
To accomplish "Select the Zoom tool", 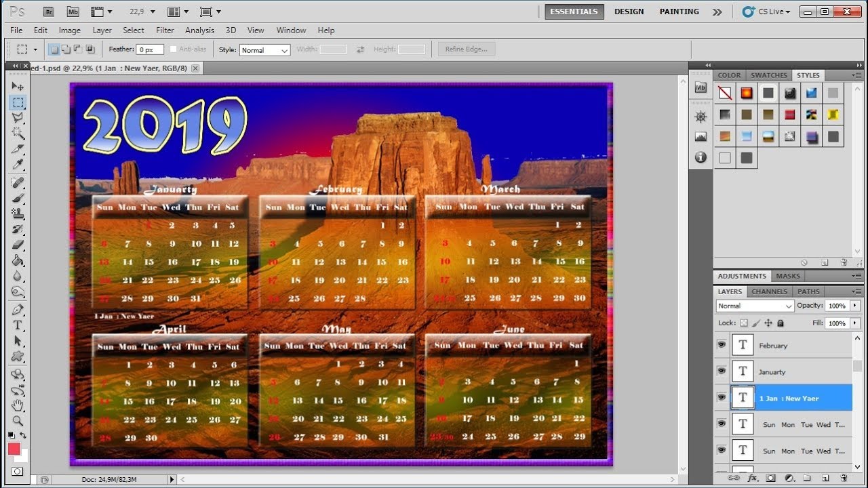I will coord(18,421).
